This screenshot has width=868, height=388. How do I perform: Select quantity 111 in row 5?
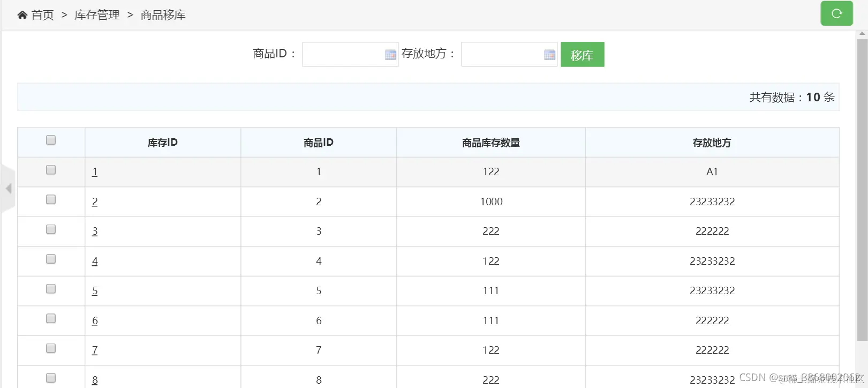coord(491,291)
